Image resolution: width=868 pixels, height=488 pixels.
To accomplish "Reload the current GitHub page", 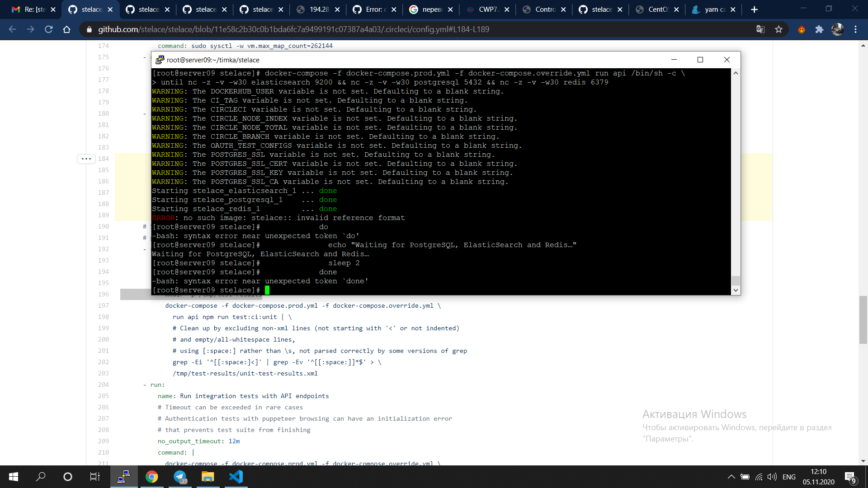I will pos(49,29).
